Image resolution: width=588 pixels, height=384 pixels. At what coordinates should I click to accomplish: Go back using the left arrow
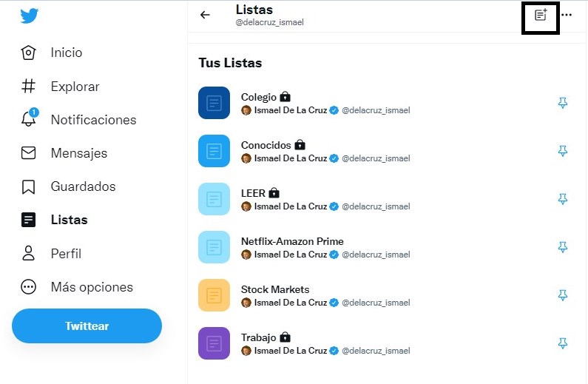[206, 15]
